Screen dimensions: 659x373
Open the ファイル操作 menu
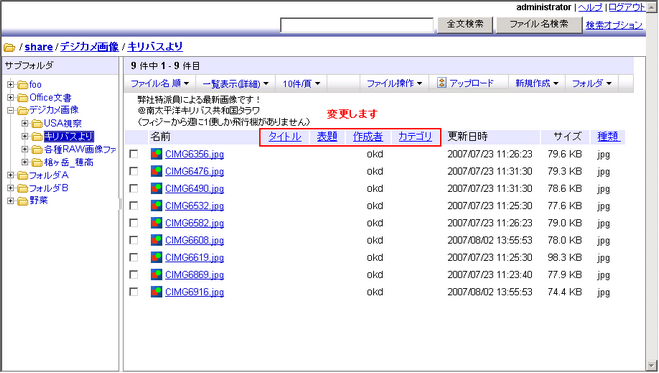(394, 84)
